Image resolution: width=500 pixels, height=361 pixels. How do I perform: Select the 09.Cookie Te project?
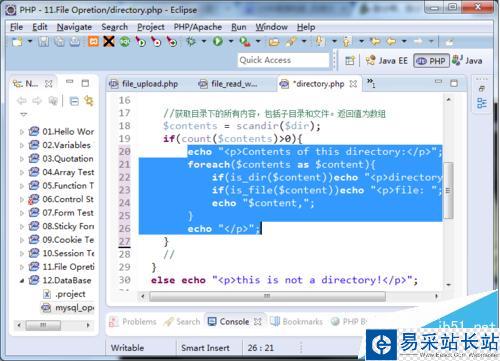[x=61, y=240]
